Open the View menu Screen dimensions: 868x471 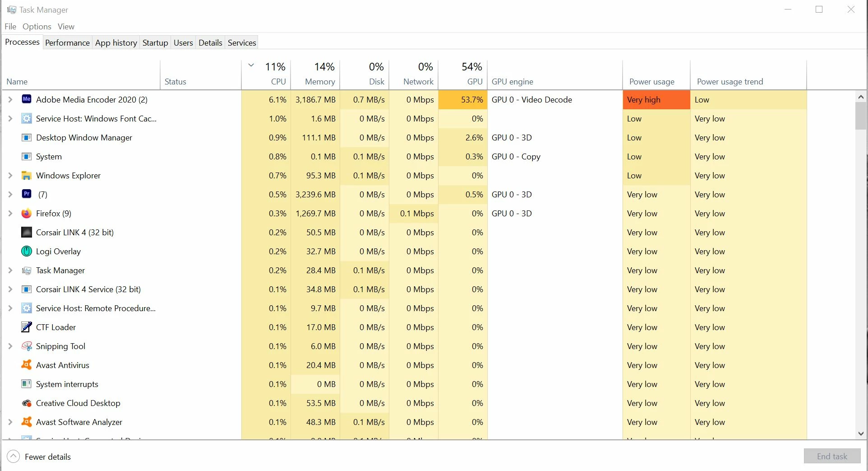66,27
